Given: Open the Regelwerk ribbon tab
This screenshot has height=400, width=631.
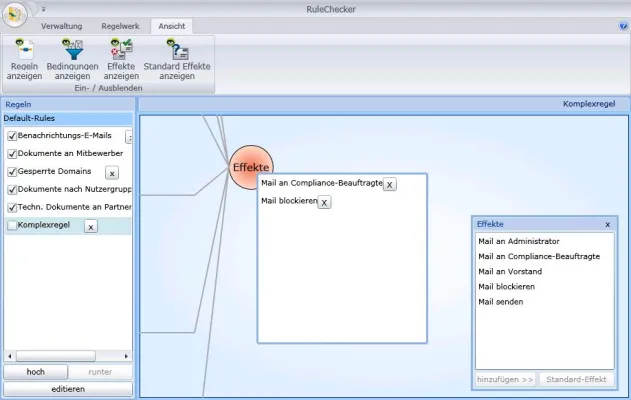Looking at the screenshot, I should (x=121, y=26).
